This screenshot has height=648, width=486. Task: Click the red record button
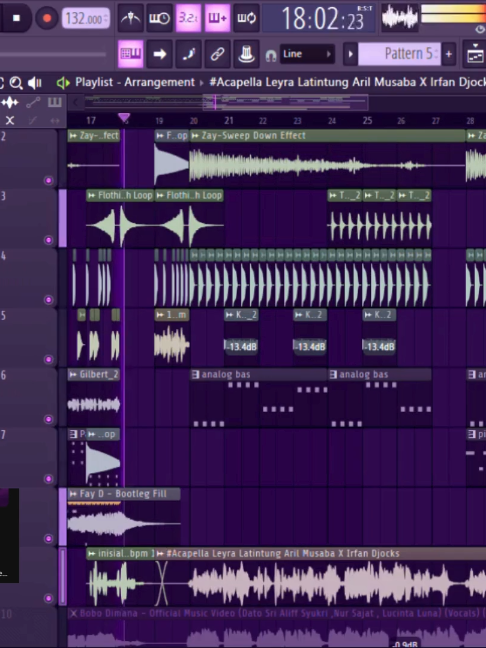pos(47,18)
